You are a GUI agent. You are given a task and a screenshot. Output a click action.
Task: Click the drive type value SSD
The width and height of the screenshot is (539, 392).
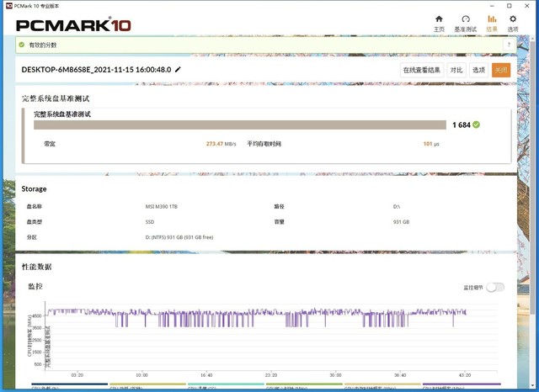[x=150, y=222]
